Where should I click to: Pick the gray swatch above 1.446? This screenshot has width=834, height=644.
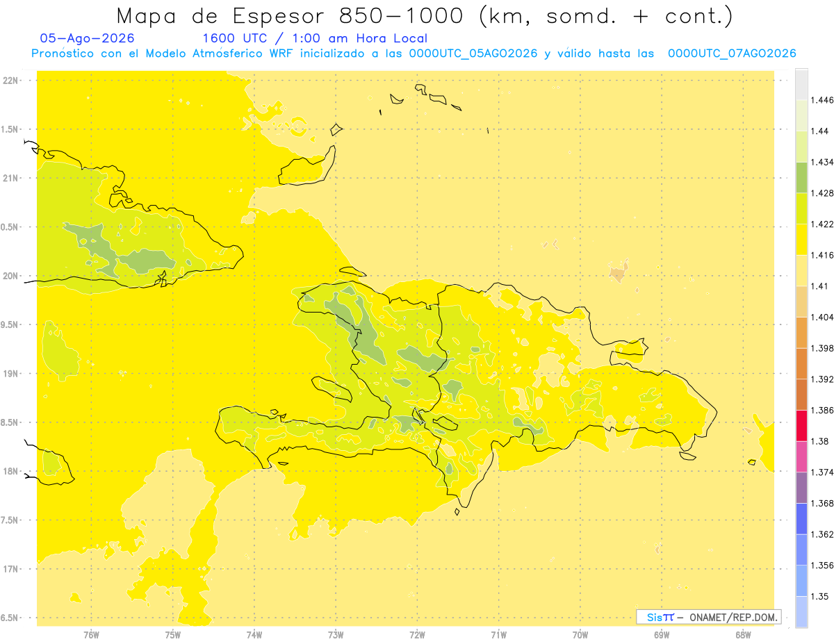point(801,84)
